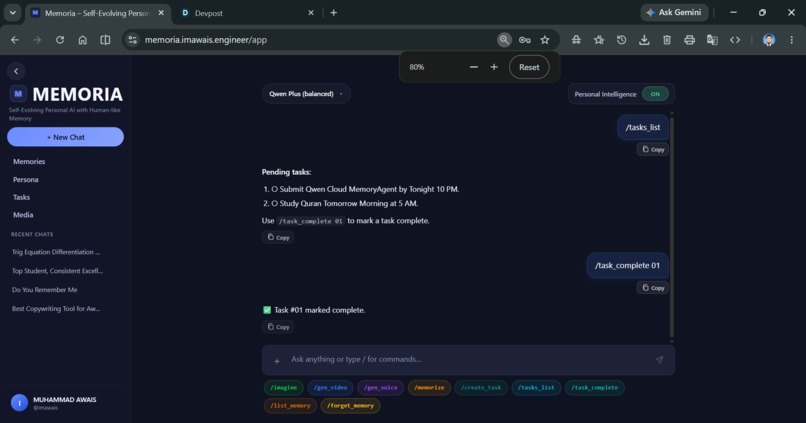Open the downloads icon
The height and width of the screenshot is (423, 806).
(644, 40)
